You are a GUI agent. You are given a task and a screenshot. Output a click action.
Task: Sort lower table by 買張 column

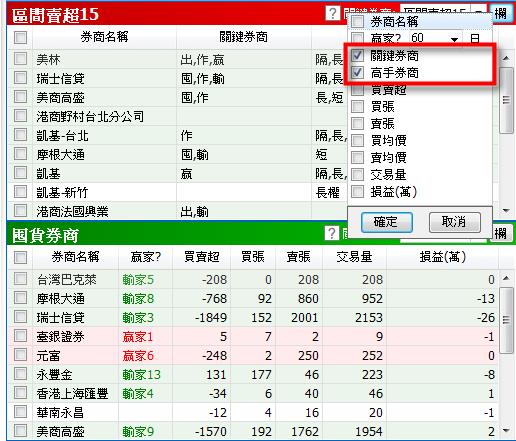point(253,257)
